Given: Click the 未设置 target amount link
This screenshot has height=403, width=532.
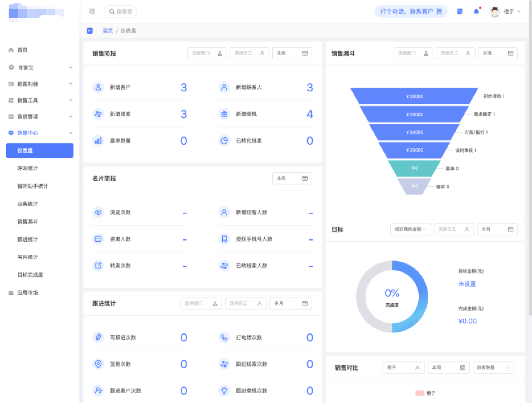Looking at the screenshot, I should click(x=467, y=284).
